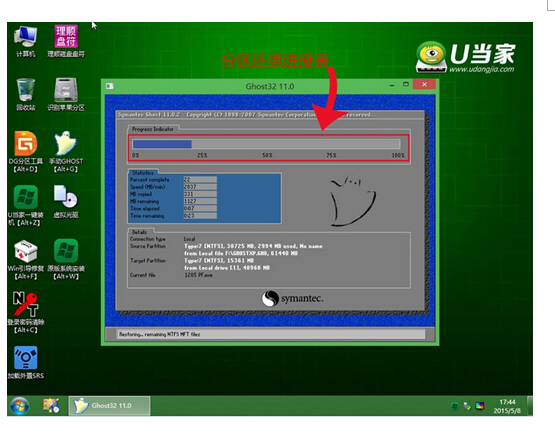Open 登录密码清除 password reset icon
The height and width of the screenshot is (434, 555).
click(x=25, y=313)
